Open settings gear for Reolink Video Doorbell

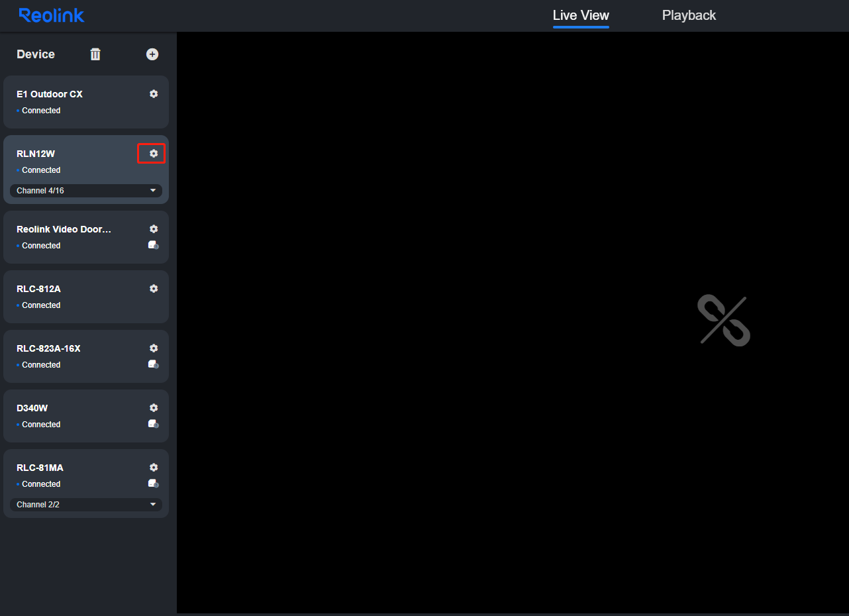[x=154, y=229]
